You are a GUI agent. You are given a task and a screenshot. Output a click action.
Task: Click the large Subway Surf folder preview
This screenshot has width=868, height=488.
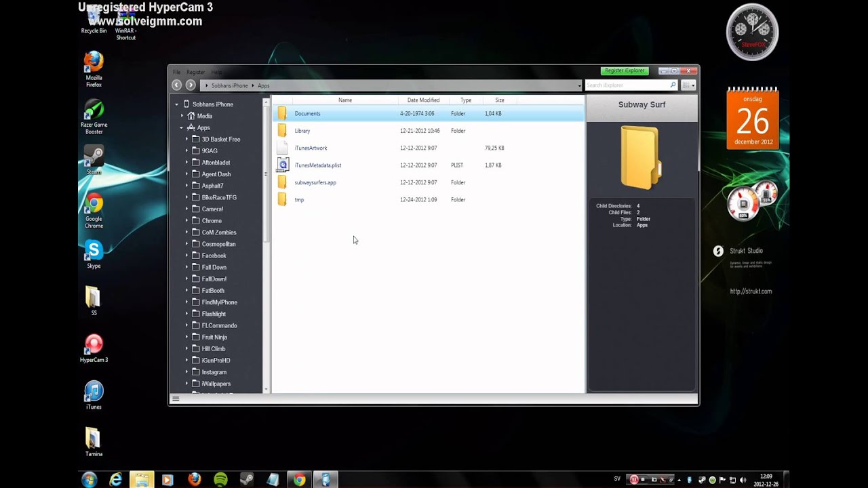click(x=639, y=158)
